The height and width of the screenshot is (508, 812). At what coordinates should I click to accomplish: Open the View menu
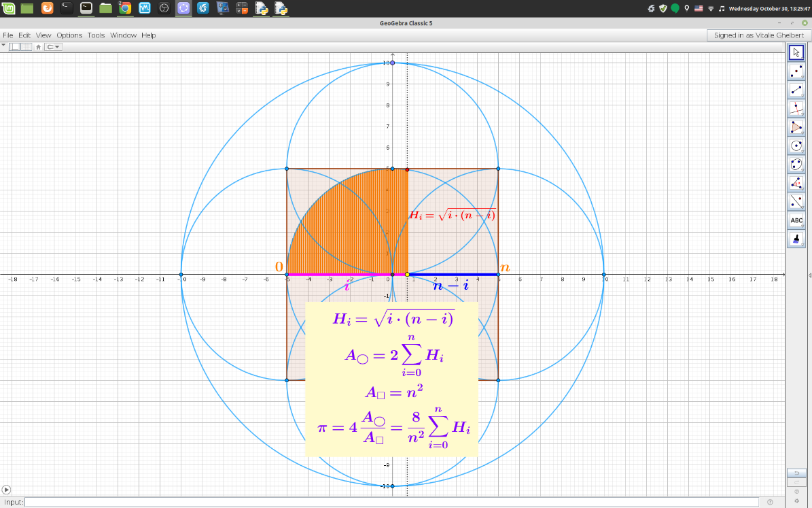tap(43, 35)
